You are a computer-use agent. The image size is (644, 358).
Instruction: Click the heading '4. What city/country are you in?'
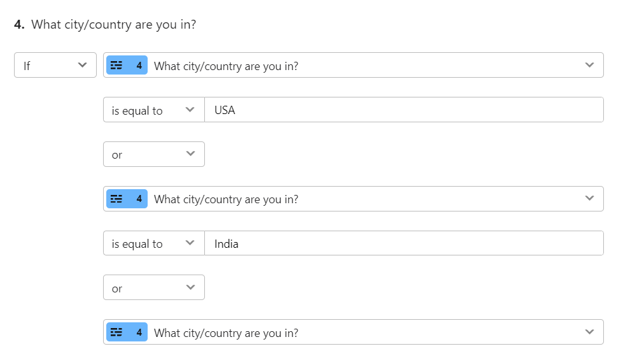click(x=105, y=25)
